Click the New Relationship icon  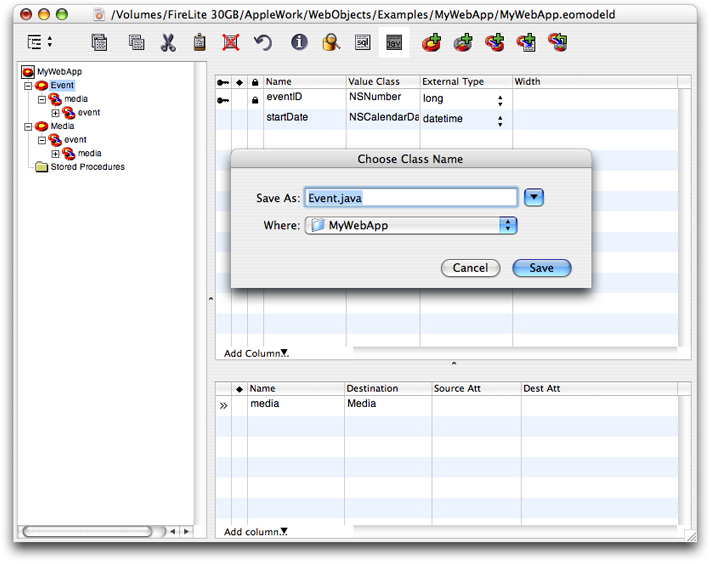495,43
